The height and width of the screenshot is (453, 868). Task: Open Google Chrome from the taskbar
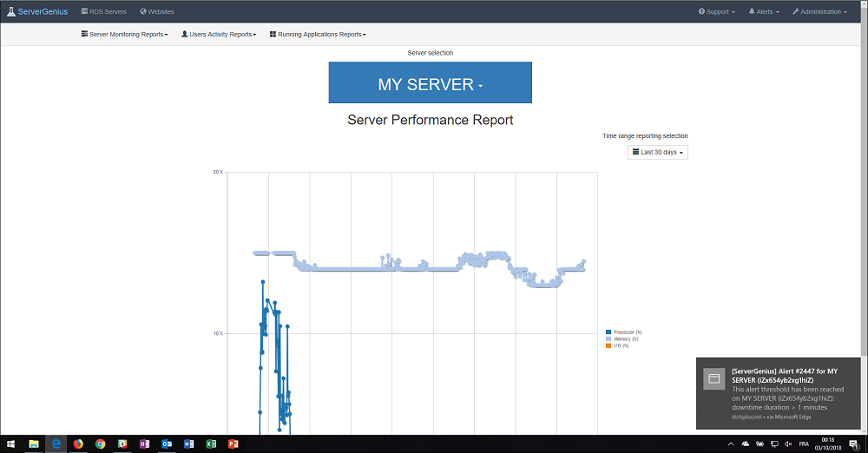[x=100, y=444]
